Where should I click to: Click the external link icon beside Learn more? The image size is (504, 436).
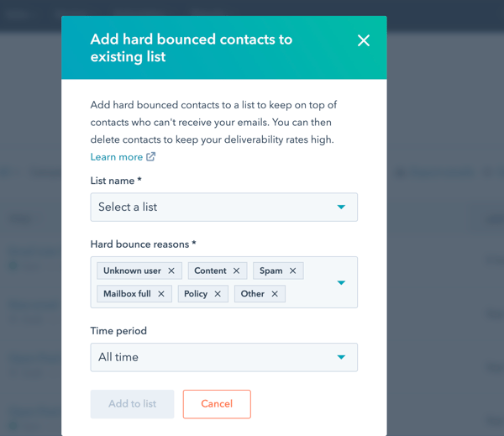click(151, 157)
